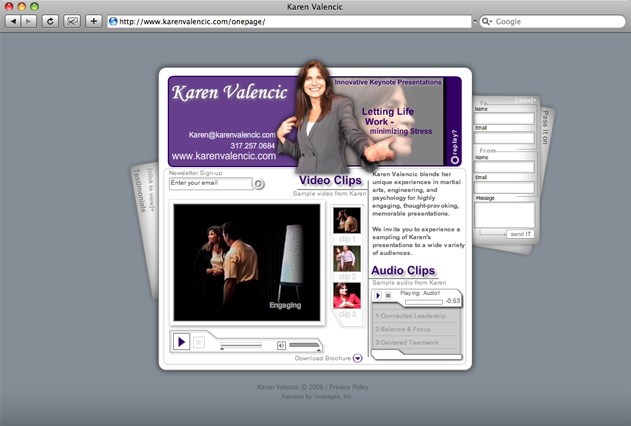Click the From Name input field
This screenshot has width=631, height=426.
coord(504,167)
